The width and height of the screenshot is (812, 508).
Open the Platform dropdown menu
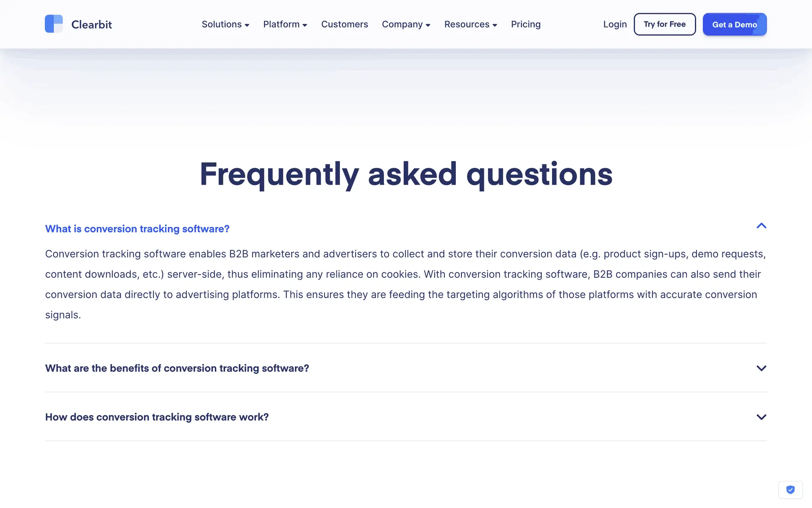point(281,25)
